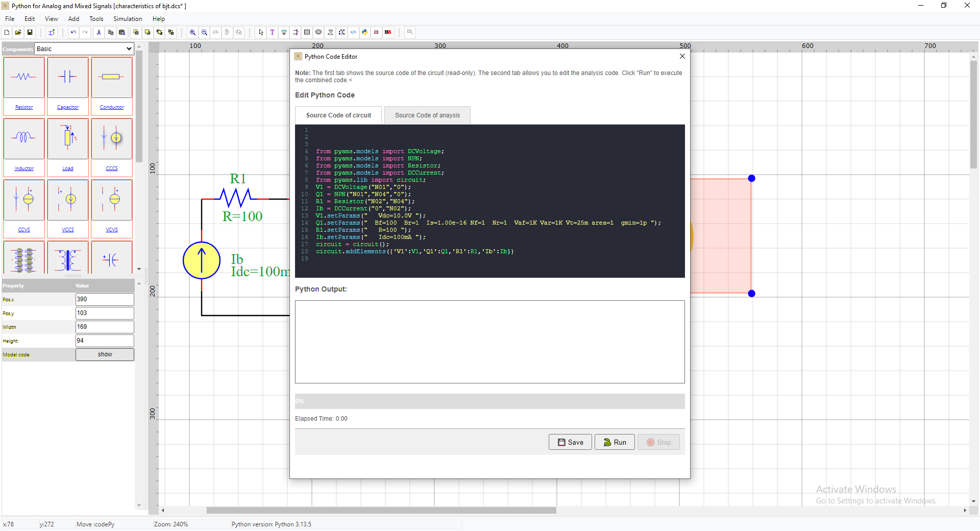
Task: Close the Python Code Editor dialog
Action: pos(682,56)
